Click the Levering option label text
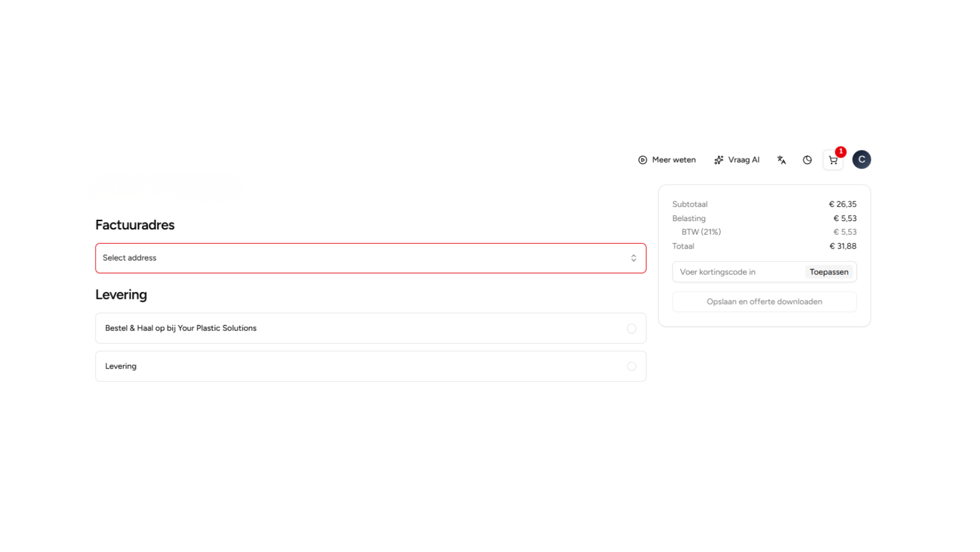 point(121,366)
